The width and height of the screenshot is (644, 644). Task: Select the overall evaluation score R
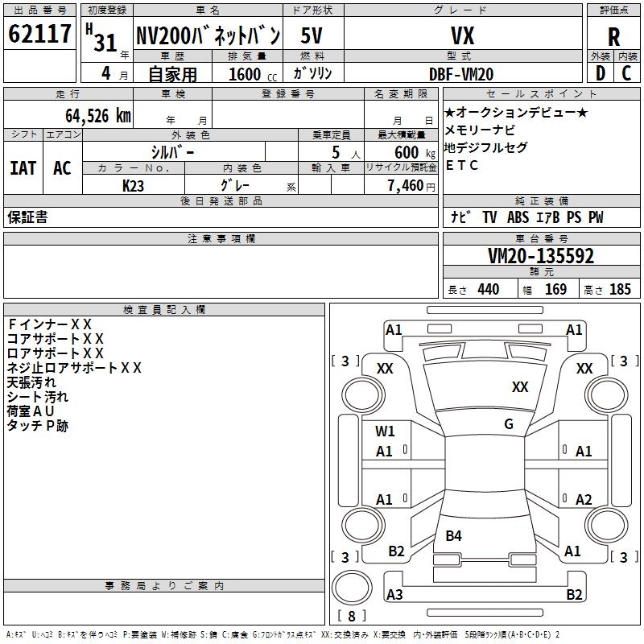coord(613,37)
